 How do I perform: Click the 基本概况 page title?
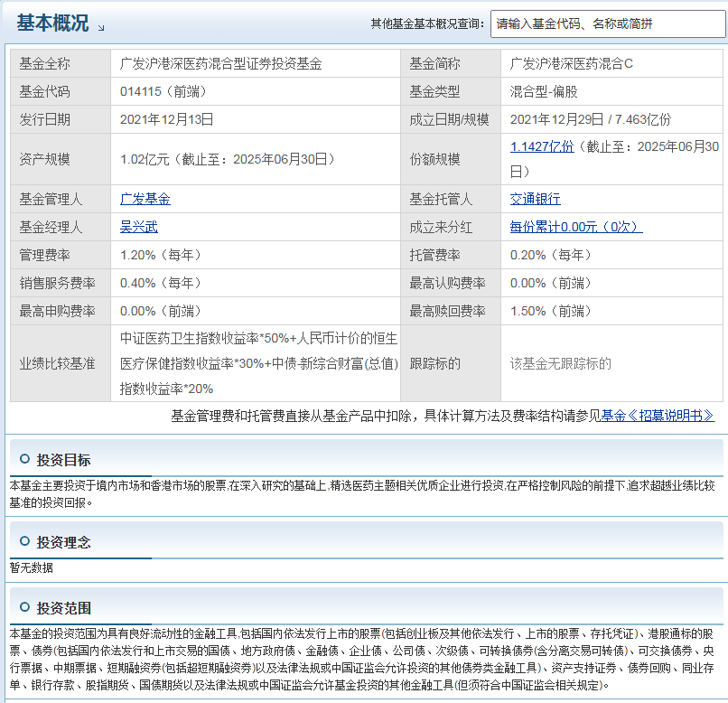[52, 23]
